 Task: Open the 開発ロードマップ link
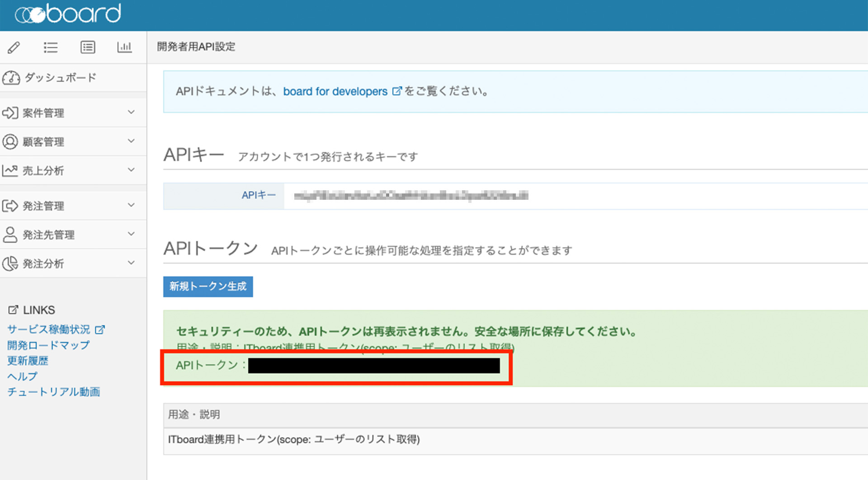tap(48, 345)
